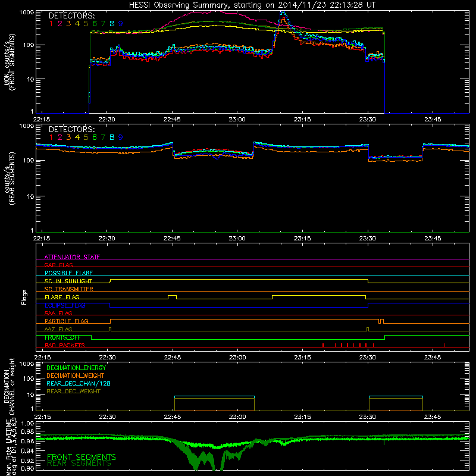Click the 'REAR SEGMENTS' livetime legend label
Image resolution: width=476 pixels, height=476 pixels.
point(79,464)
